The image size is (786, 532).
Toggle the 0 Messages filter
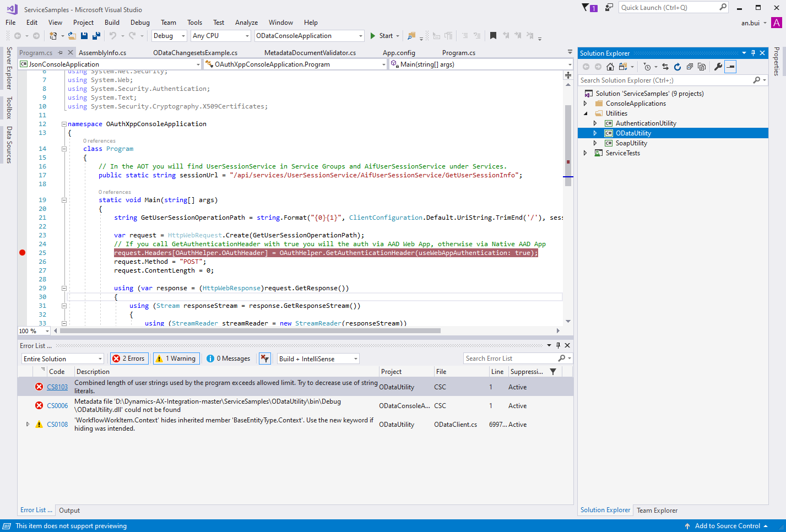click(228, 359)
